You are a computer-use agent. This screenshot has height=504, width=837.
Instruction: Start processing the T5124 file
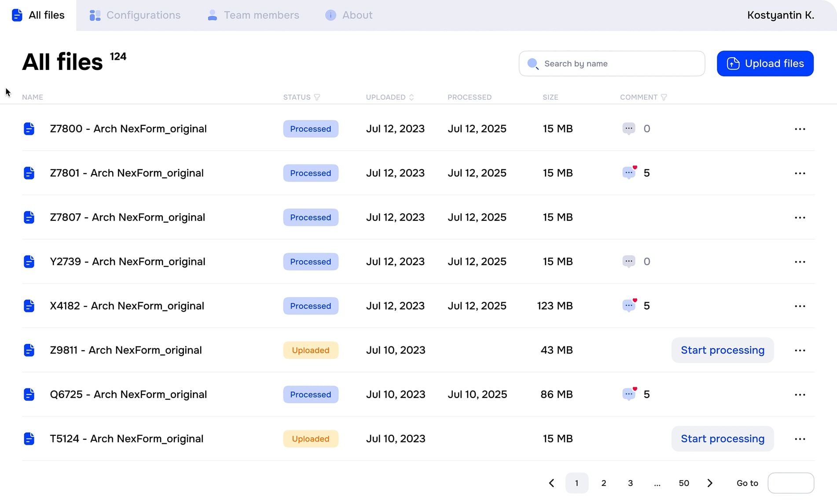[x=722, y=438]
